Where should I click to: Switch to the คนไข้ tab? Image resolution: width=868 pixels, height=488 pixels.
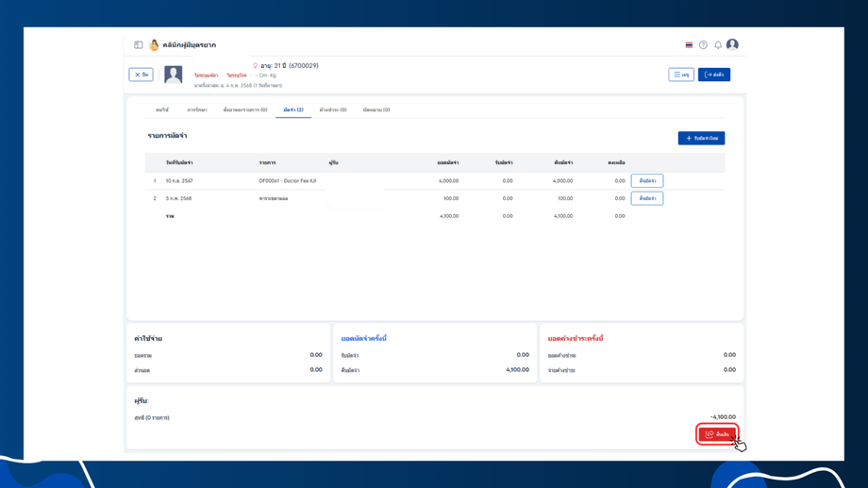162,110
